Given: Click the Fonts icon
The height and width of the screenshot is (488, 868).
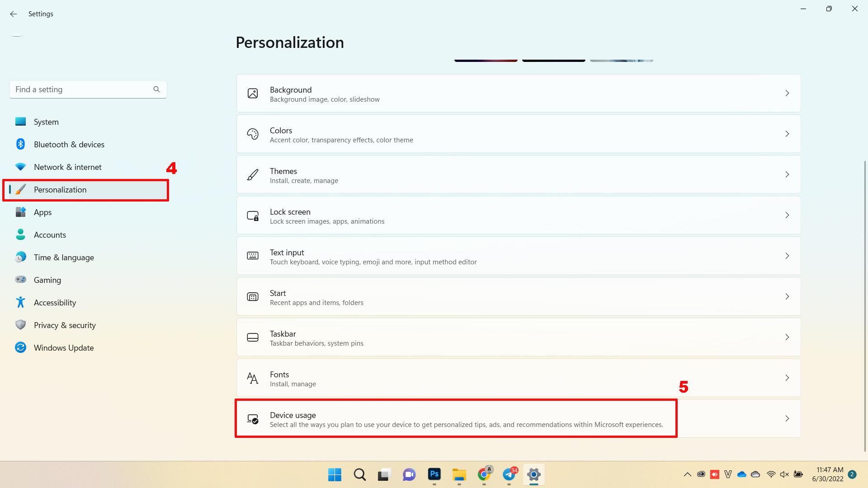Looking at the screenshot, I should tap(253, 378).
